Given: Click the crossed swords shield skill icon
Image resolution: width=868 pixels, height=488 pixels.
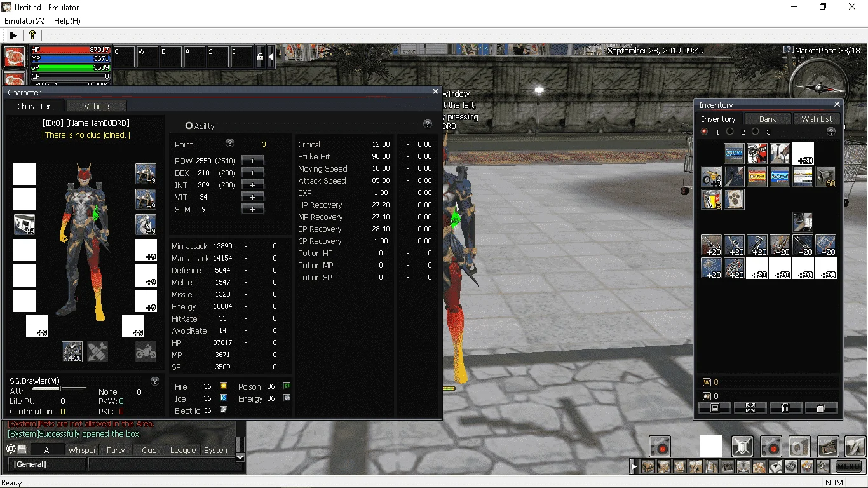Looking at the screenshot, I should [x=742, y=446].
